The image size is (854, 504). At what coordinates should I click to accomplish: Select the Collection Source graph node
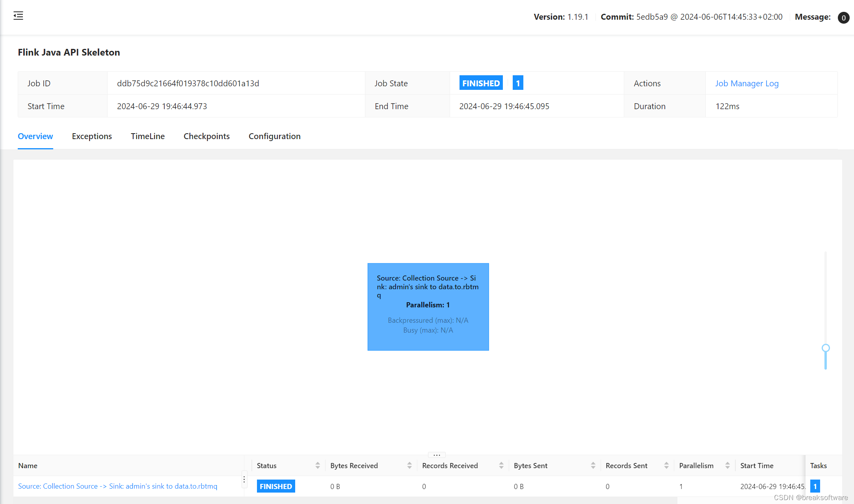428,307
